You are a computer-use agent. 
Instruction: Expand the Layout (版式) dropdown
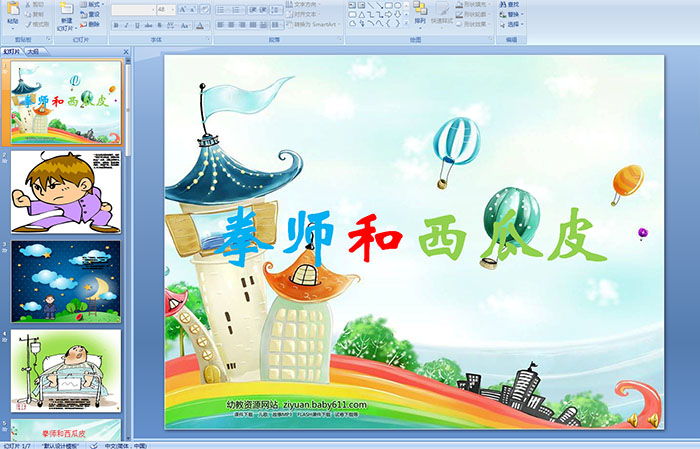(90, 5)
